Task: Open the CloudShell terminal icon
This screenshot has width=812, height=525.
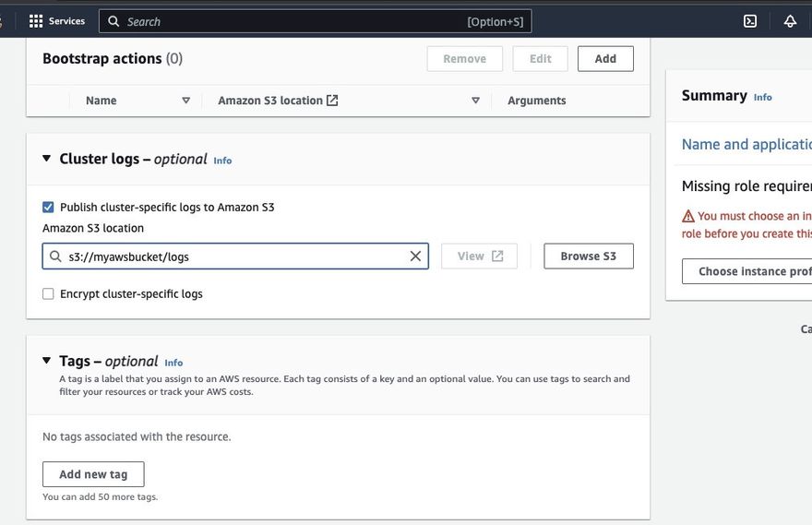Action: click(750, 21)
